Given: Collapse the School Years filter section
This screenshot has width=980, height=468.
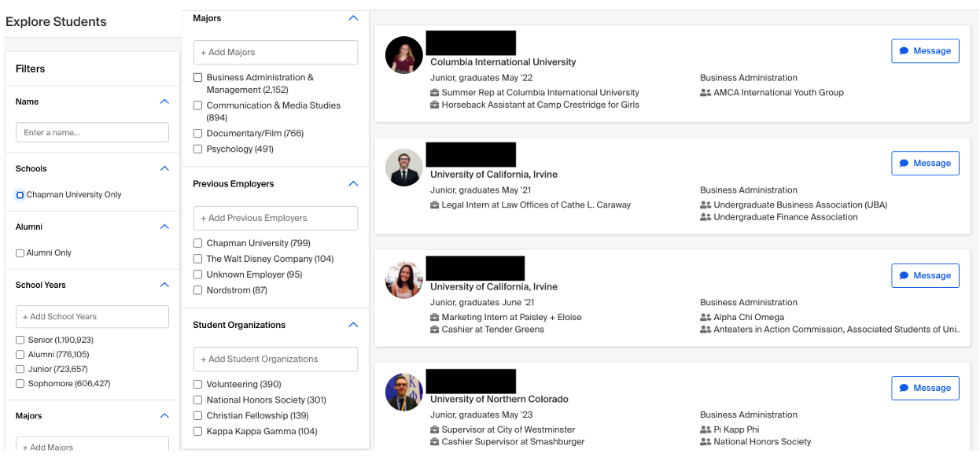Looking at the screenshot, I should (164, 285).
